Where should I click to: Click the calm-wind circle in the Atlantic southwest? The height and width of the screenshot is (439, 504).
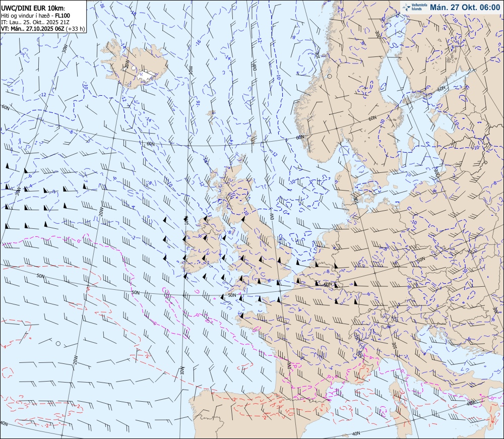(x=58, y=344)
